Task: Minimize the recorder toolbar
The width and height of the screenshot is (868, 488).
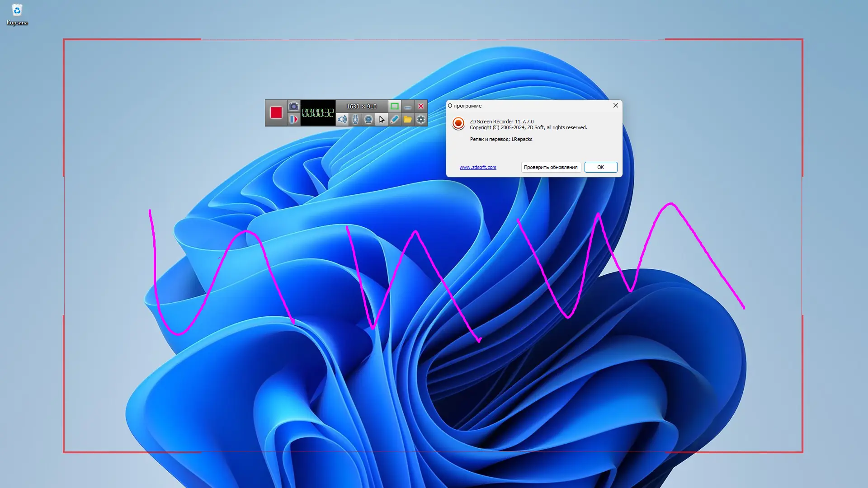Action: point(408,106)
